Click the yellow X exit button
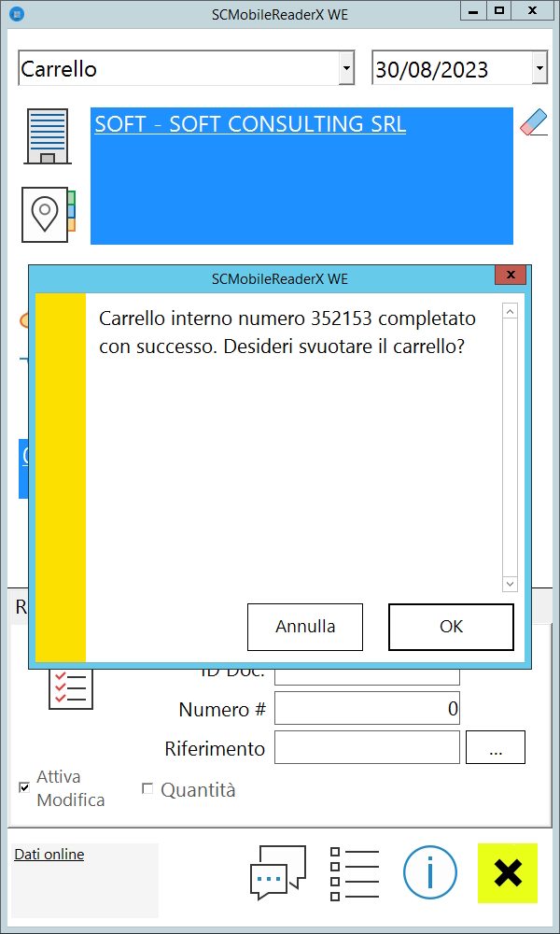The height and width of the screenshot is (934, 560). [508, 872]
